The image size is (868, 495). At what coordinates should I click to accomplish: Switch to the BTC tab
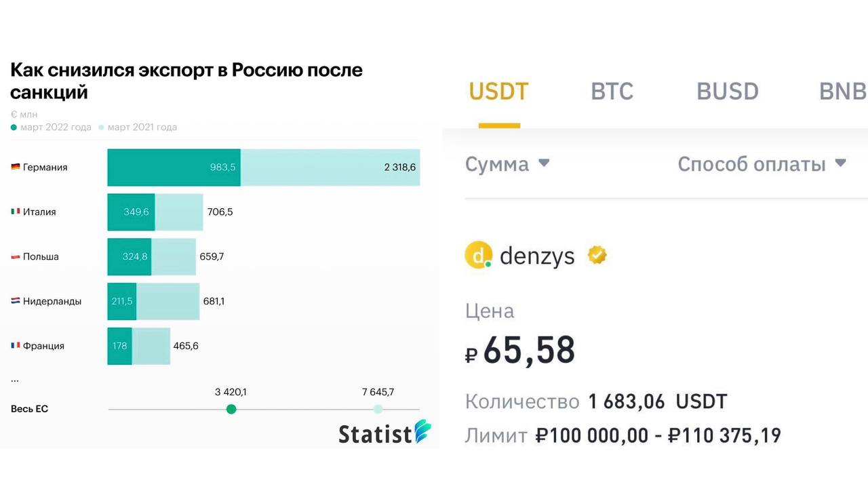612,92
